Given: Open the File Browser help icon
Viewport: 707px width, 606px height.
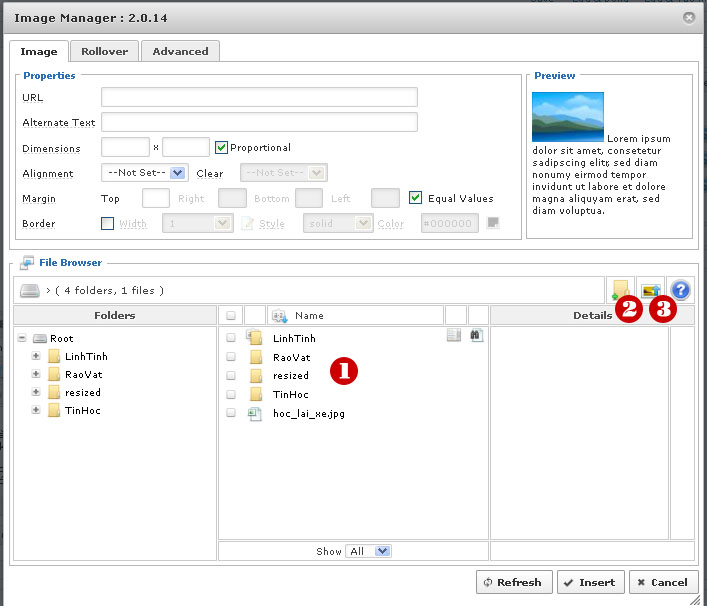Looking at the screenshot, I should pos(682,290).
